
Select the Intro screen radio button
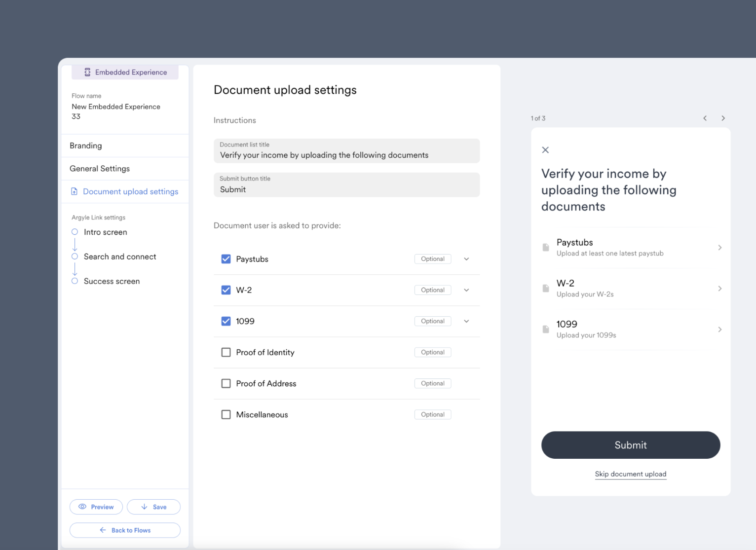(x=75, y=232)
